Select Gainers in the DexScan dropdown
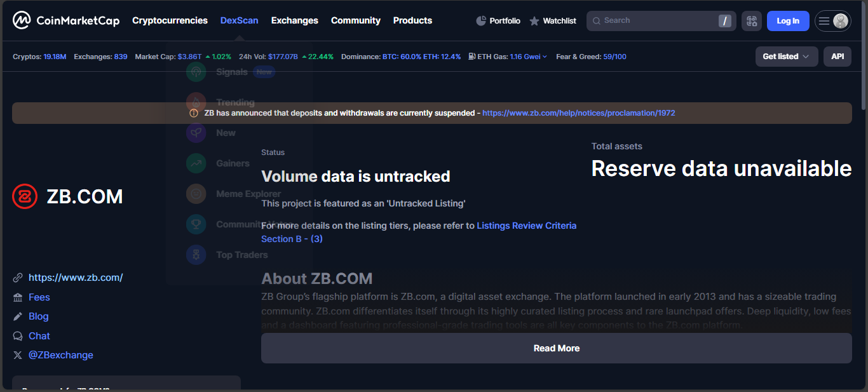This screenshot has height=392, width=868. pyautogui.click(x=233, y=163)
